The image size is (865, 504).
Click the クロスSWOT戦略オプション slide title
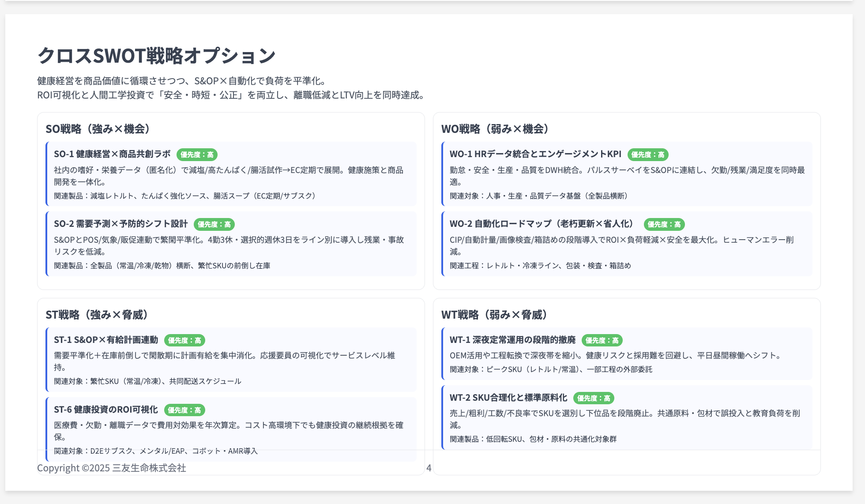(x=157, y=56)
